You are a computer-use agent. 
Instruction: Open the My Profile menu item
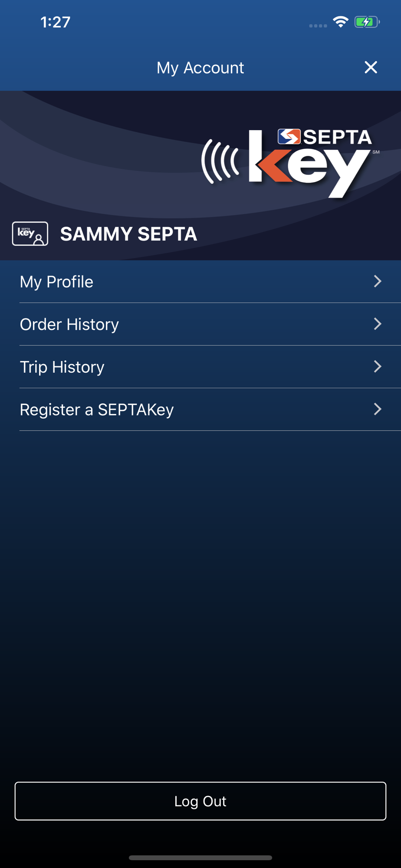point(57,282)
